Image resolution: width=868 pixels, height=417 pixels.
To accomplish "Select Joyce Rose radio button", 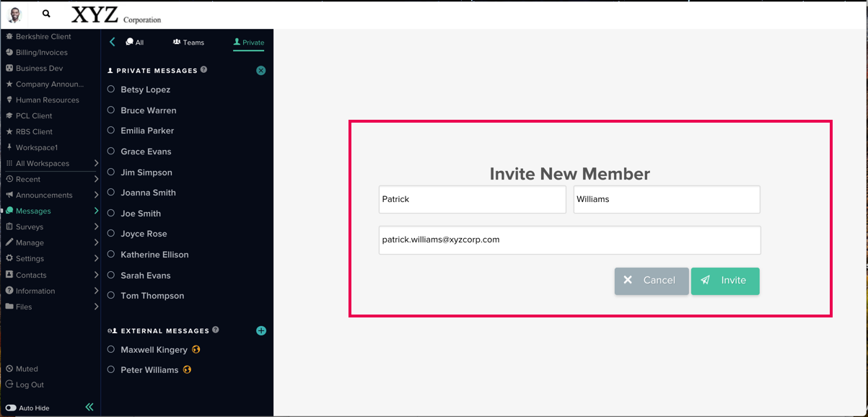I will tap(111, 234).
